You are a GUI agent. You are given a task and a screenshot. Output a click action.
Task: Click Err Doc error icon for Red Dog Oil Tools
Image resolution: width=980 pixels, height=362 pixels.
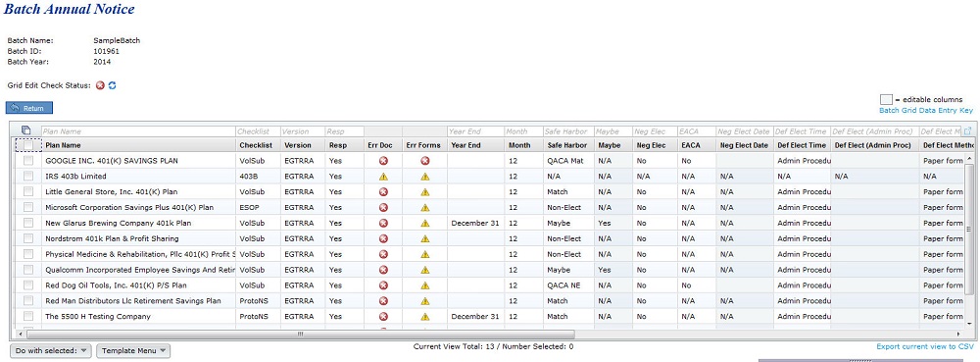pyautogui.click(x=383, y=285)
